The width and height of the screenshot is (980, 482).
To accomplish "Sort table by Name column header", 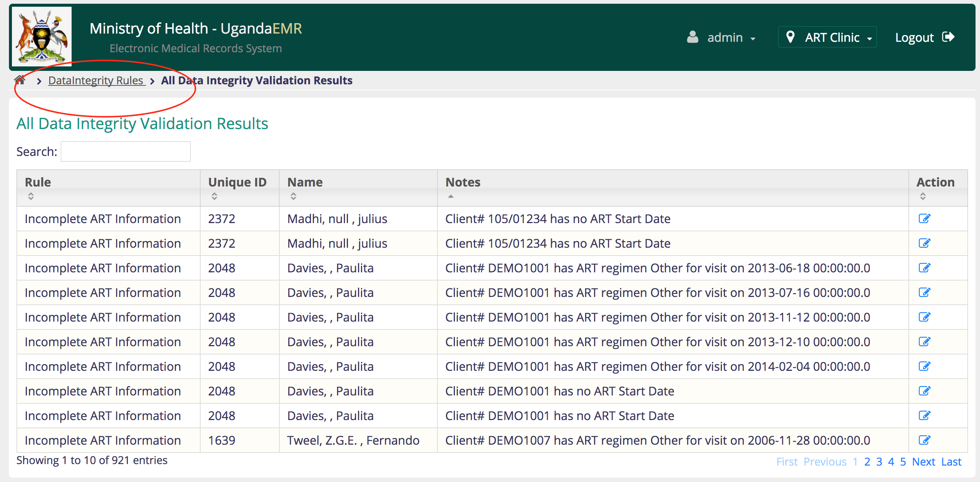I will 305,182.
